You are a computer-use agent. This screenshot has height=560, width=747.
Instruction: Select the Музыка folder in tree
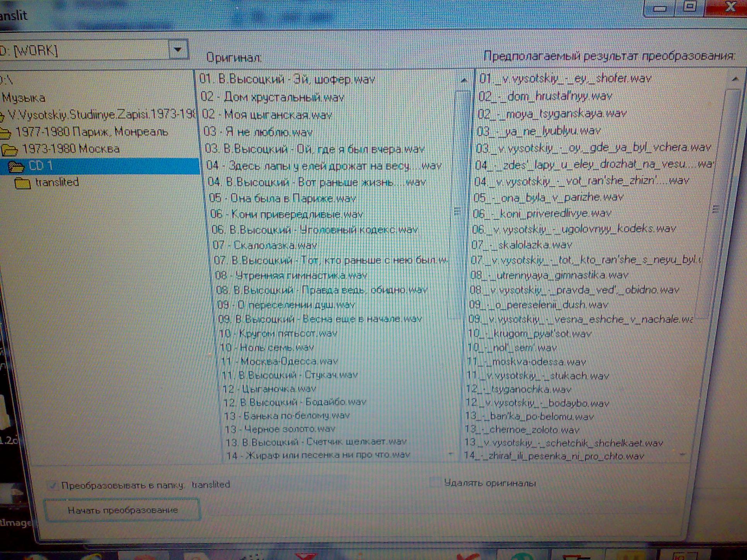pyautogui.click(x=24, y=98)
